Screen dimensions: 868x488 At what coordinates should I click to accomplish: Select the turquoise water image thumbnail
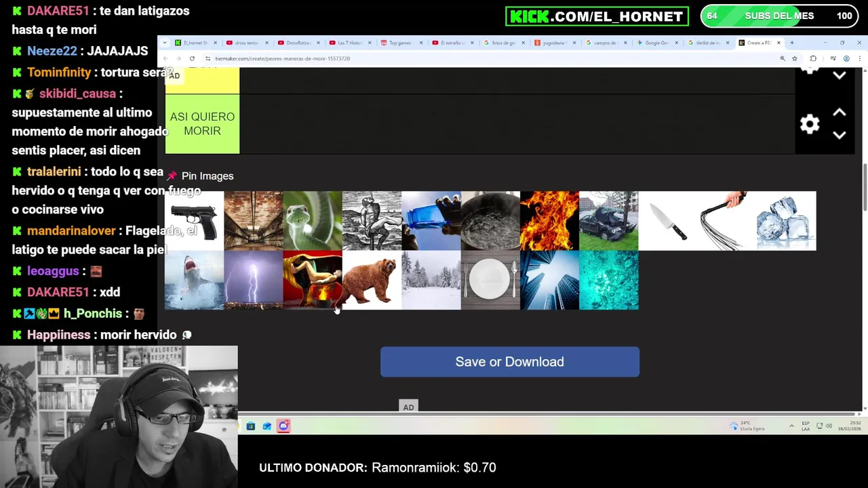click(x=609, y=280)
